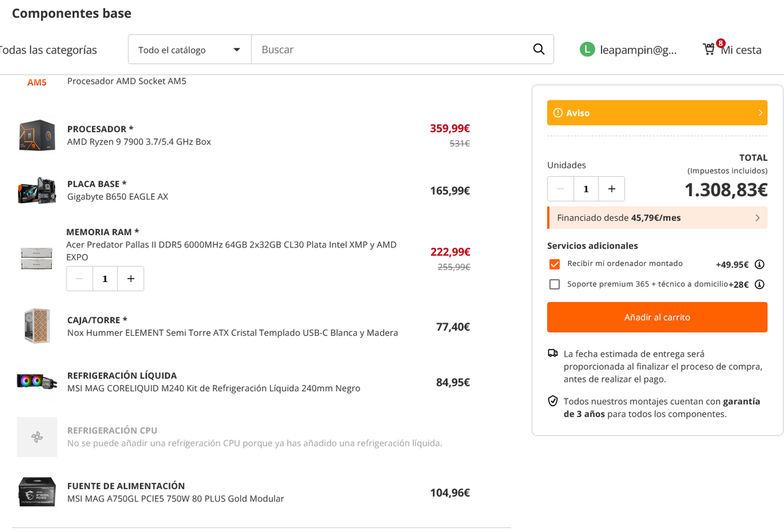
Task: Increase Memoria RAM quantity with plus
Action: click(130, 279)
